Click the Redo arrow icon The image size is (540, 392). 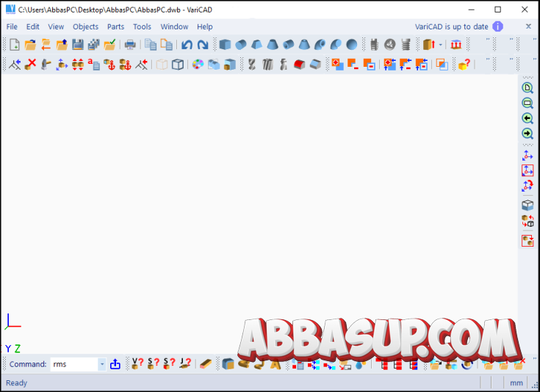[203, 44]
